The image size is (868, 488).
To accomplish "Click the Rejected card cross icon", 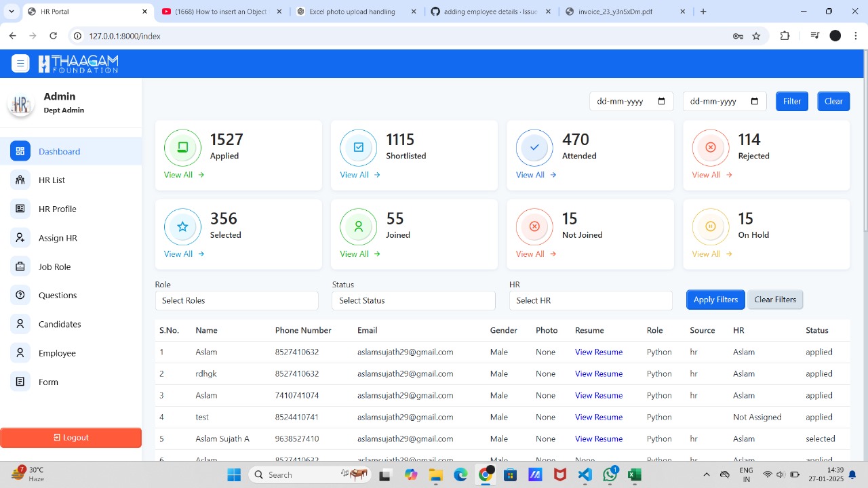I will [711, 147].
